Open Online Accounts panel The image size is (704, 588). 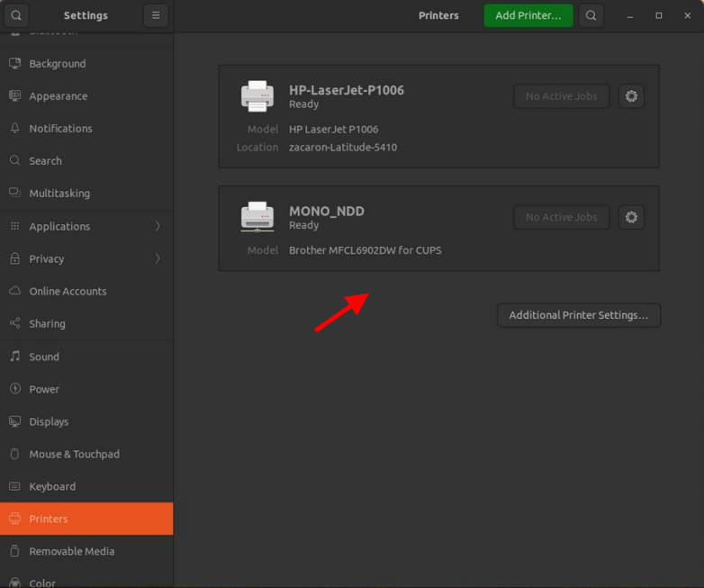point(68,291)
